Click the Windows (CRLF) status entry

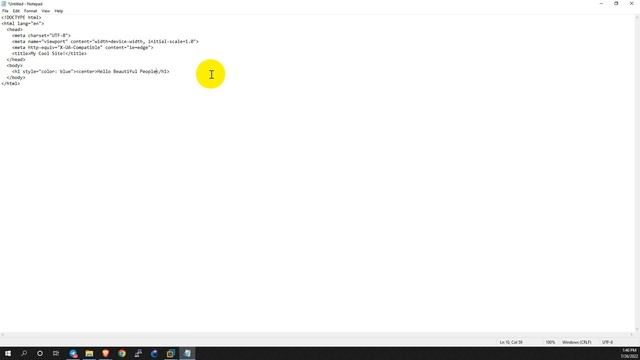pyautogui.click(x=577, y=342)
